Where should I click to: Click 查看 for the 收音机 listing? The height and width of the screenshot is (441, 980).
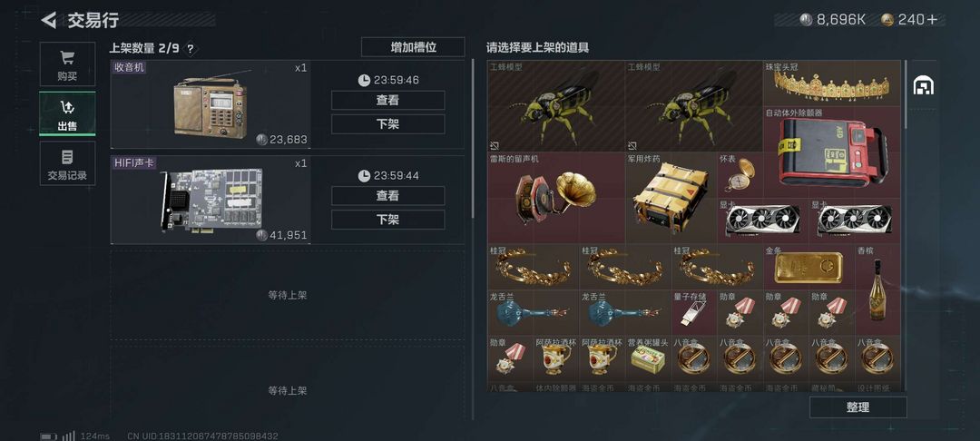(387, 100)
